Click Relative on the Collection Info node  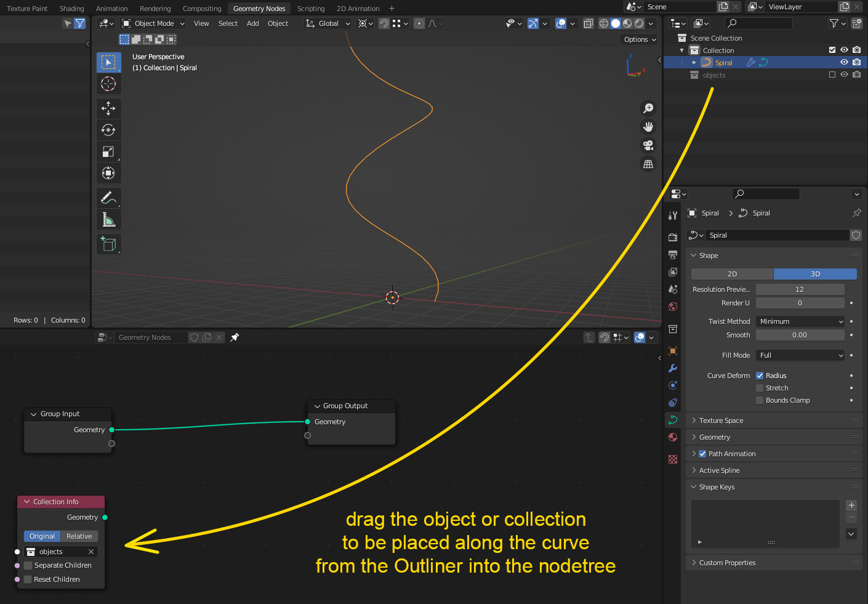[x=79, y=536]
